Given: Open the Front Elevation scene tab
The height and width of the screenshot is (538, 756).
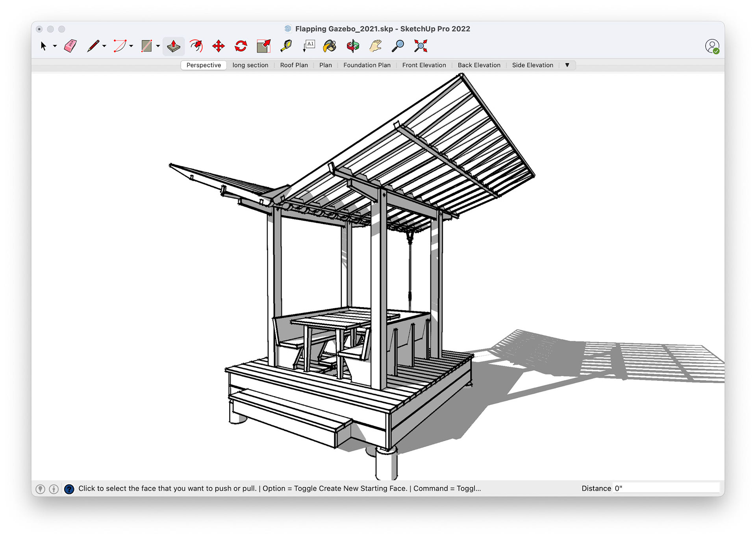Looking at the screenshot, I should 424,65.
